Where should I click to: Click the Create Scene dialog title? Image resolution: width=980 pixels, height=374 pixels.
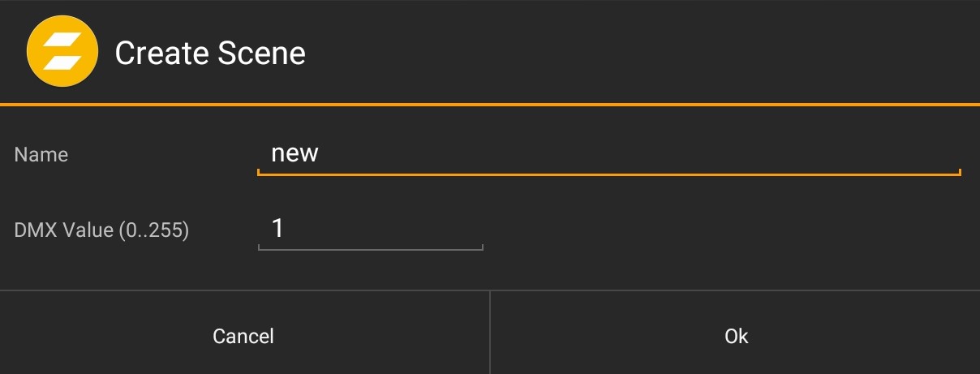pos(210,54)
